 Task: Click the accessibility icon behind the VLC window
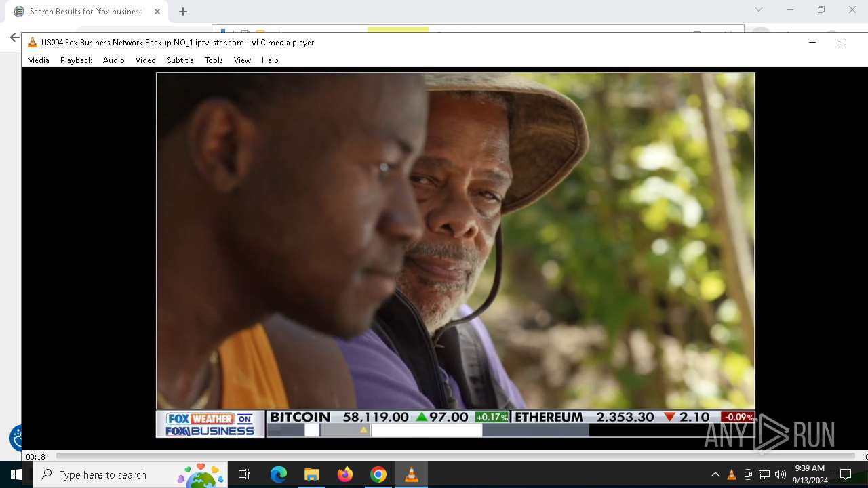coord(16,439)
